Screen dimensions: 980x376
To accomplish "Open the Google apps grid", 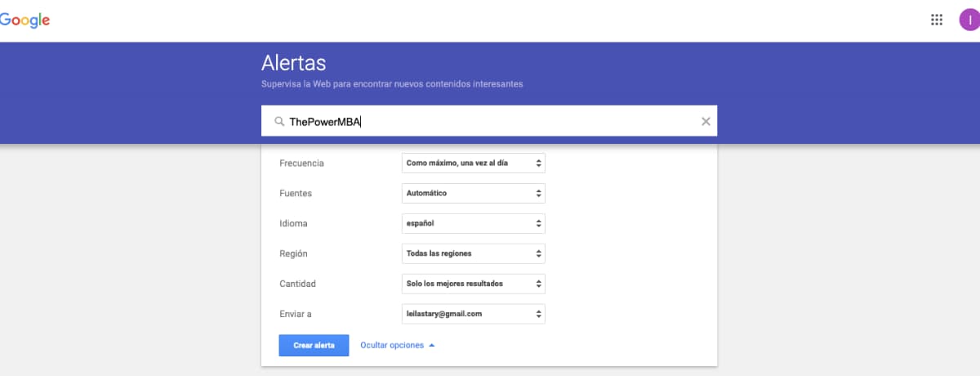I will point(937,20).
